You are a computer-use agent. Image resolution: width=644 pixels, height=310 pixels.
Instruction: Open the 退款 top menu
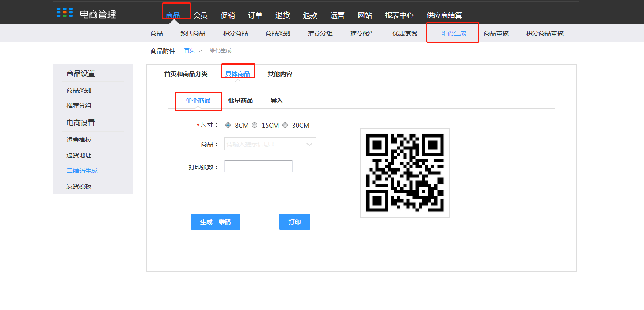[310, 15]
